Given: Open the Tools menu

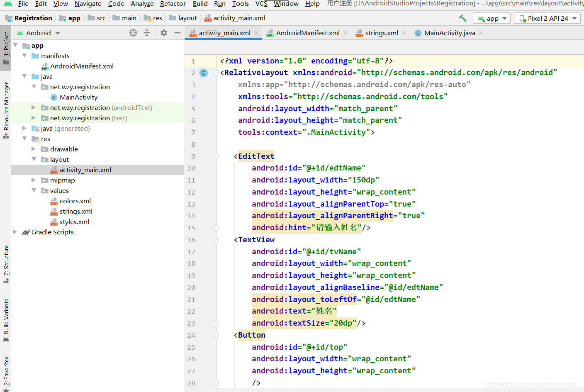Looking at the screenshot, I should pos(240,4).
